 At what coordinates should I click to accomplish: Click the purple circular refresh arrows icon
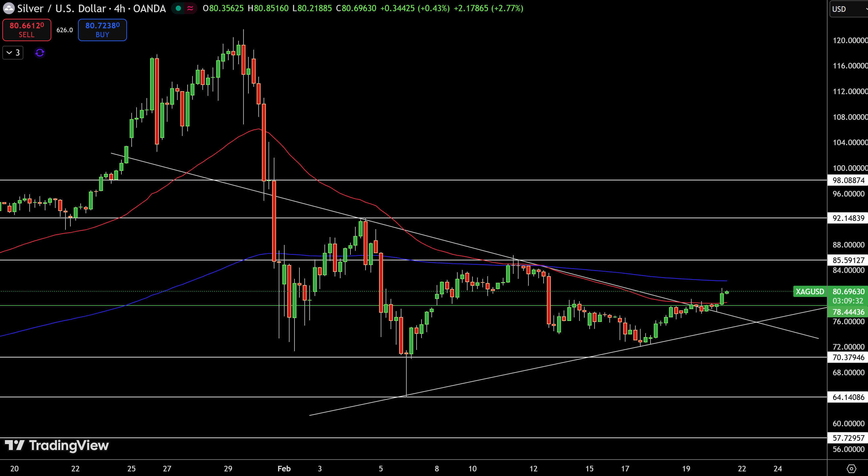point(40,53)
